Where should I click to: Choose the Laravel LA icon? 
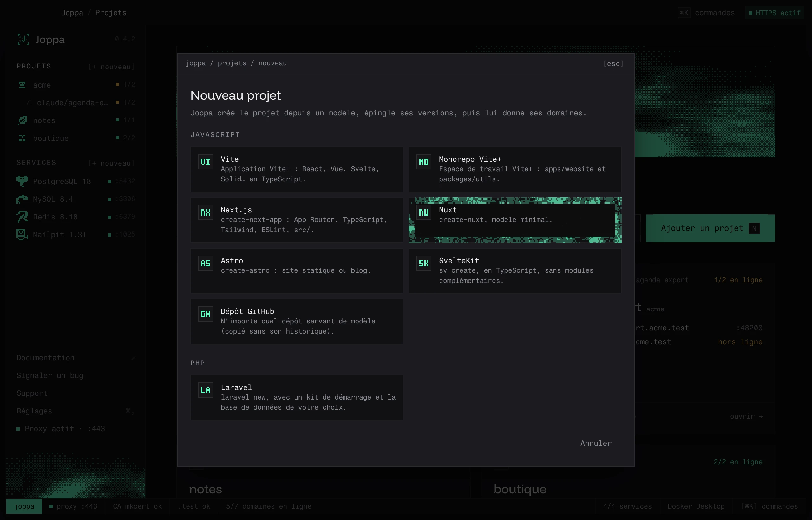coord(205,390)
